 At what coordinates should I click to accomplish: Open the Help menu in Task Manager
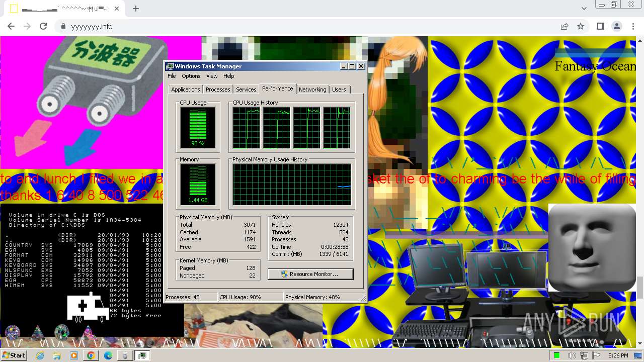(229, 76)
